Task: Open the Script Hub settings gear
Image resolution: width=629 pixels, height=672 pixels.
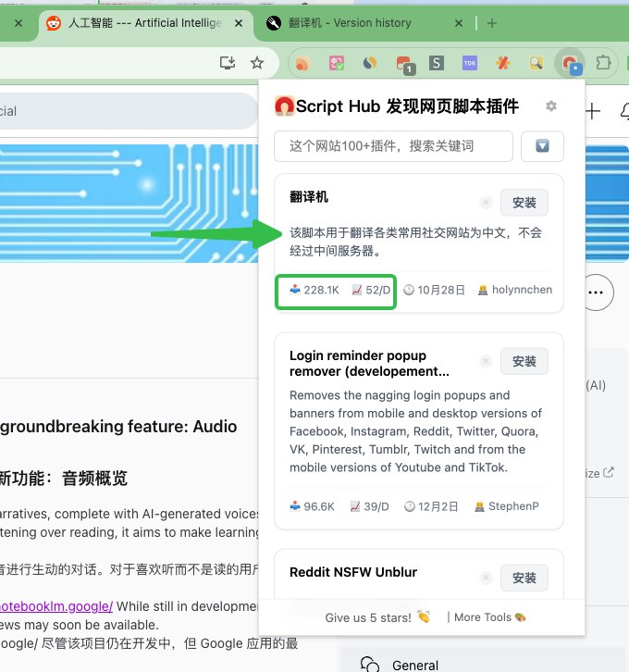Action: coord(551,106)
